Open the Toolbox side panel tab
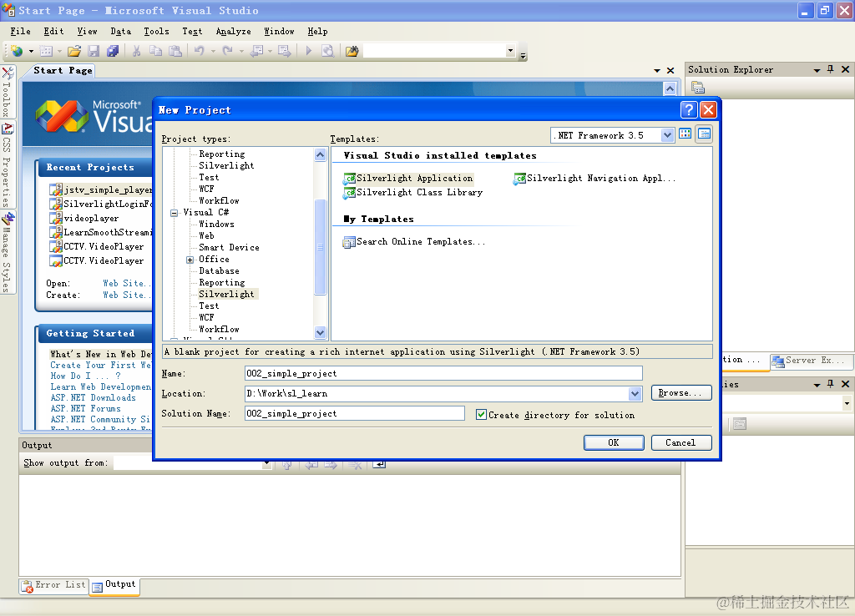Image resolution: width=855 pixels, height=616 pixels. (x=7, y=91)
